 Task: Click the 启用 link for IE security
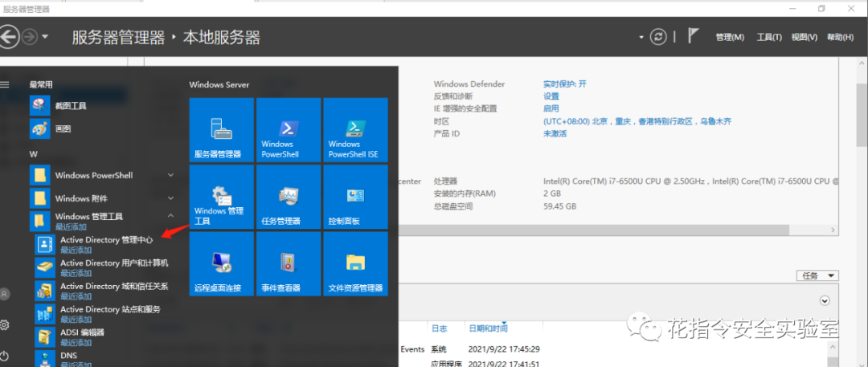pos(551,108)
